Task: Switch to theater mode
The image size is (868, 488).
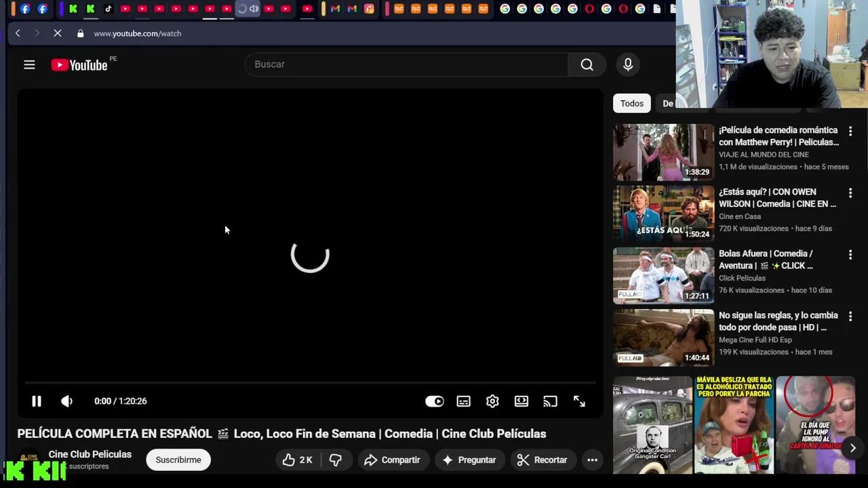Action: pos(521,401)
